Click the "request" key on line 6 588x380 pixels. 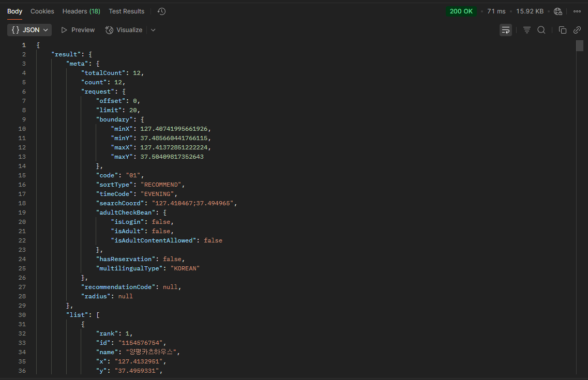pos(98,92)
